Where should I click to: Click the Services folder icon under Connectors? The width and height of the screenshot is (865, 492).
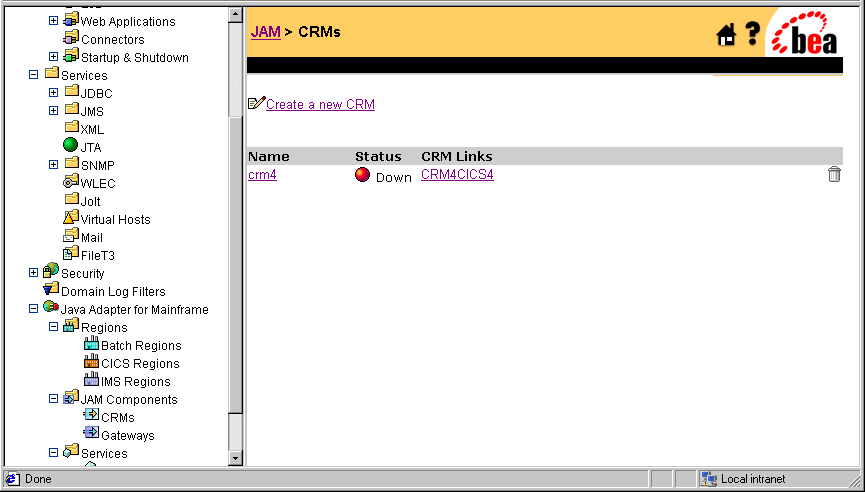52,73
